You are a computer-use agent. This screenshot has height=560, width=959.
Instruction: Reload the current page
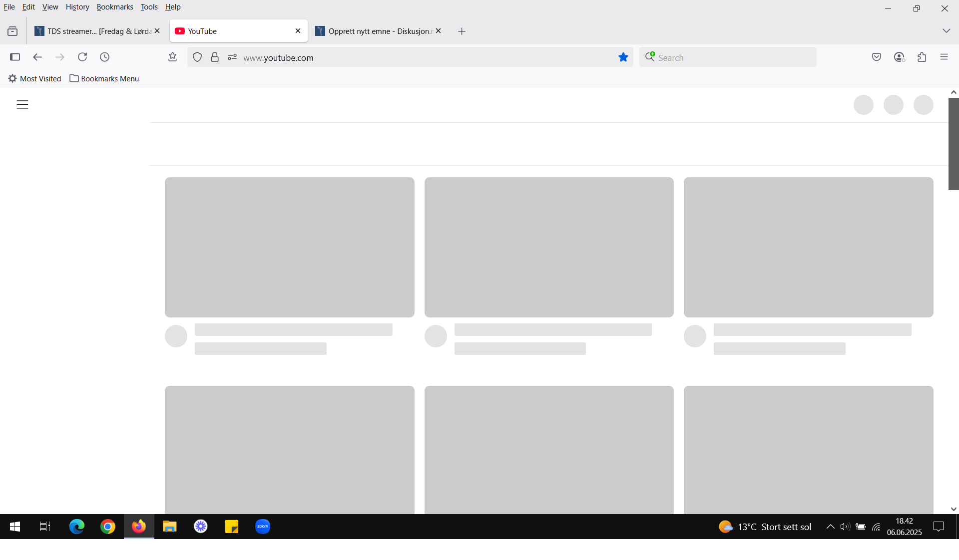[82, 57]
